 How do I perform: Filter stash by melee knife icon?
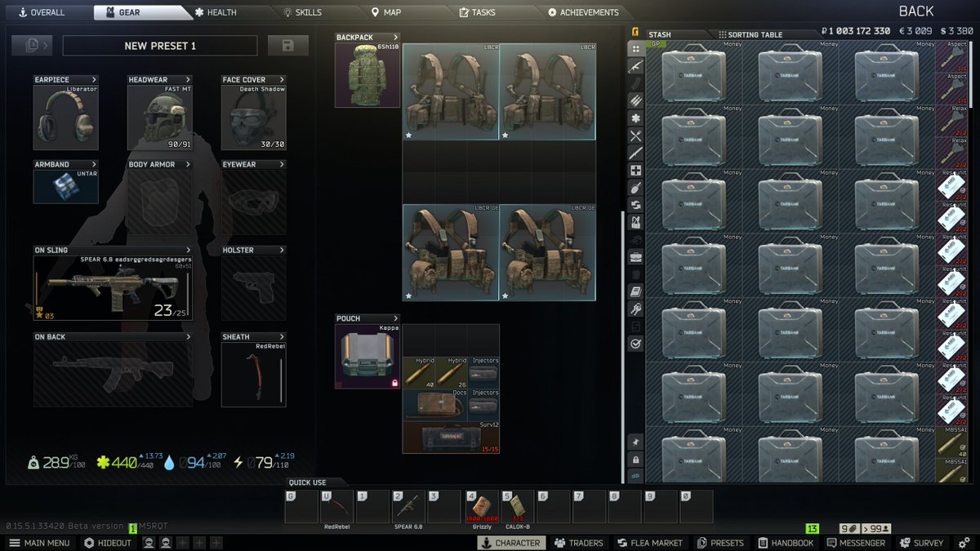point(635,153)
